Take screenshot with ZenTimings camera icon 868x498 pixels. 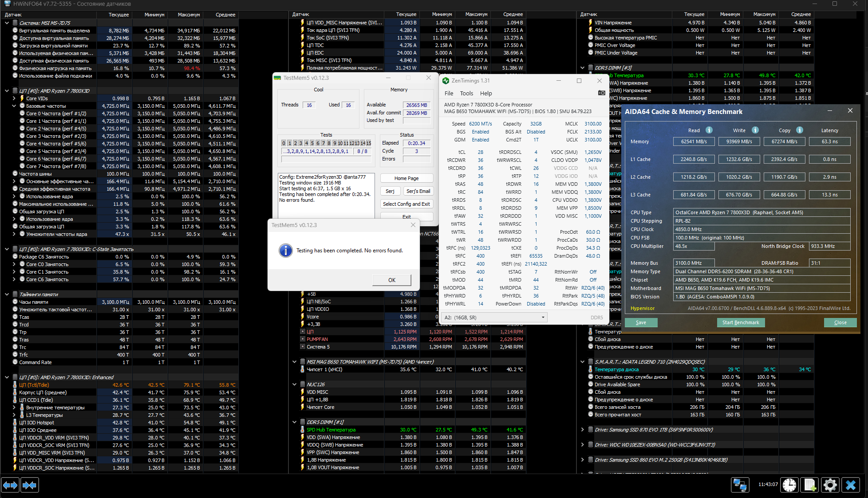click(x=601, y=93)
